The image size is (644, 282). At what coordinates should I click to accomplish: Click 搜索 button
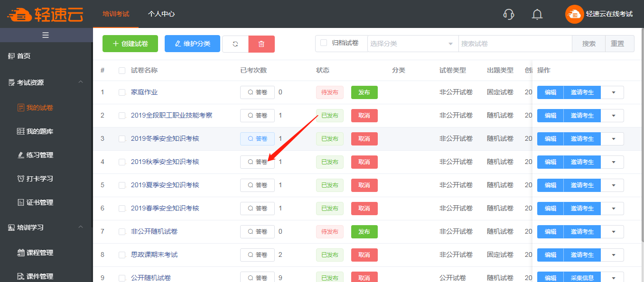(x=588, y=44)
